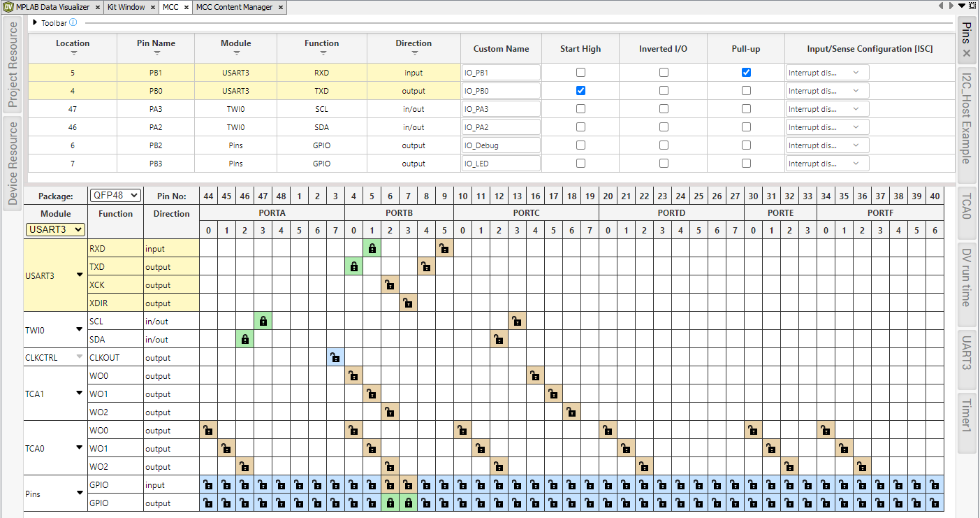Open the Timer1 side tab

pos(967,424)
